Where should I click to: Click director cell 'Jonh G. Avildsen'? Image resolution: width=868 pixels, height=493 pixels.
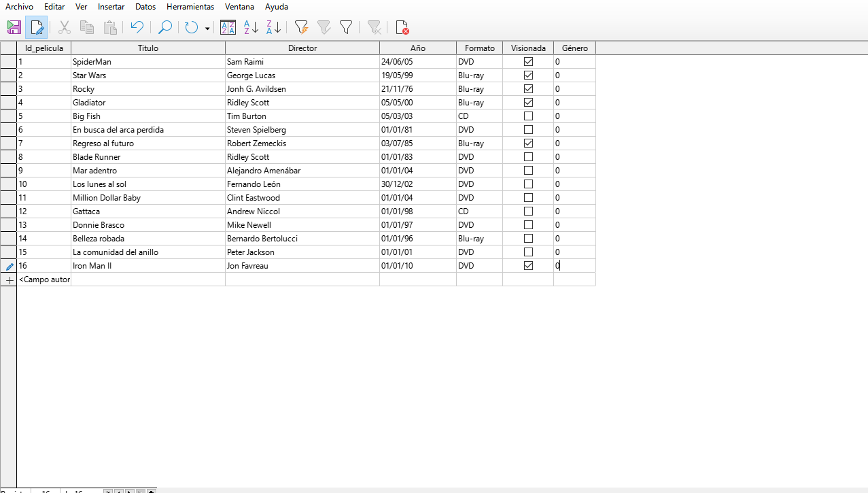[302, 89]
